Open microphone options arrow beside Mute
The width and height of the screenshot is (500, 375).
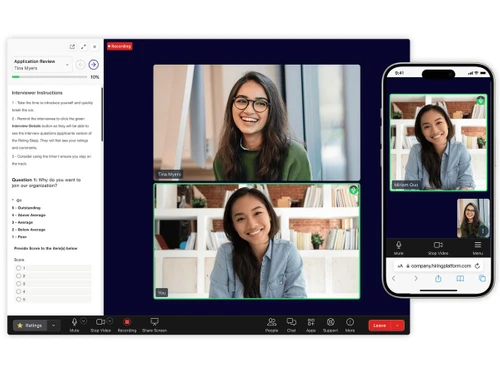83,321
